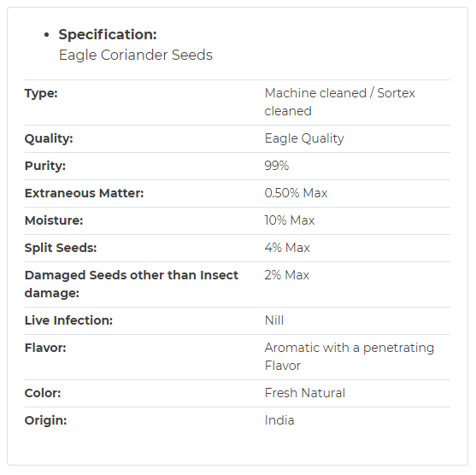
Task: Select the 4% Max value
Action: tap(287, 248)
